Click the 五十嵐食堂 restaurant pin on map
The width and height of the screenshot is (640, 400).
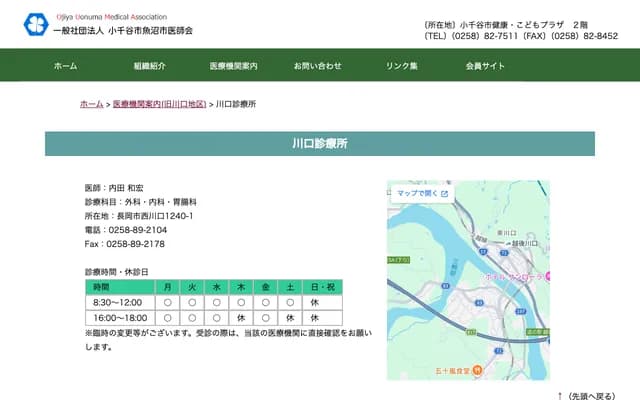coord(478,370)
